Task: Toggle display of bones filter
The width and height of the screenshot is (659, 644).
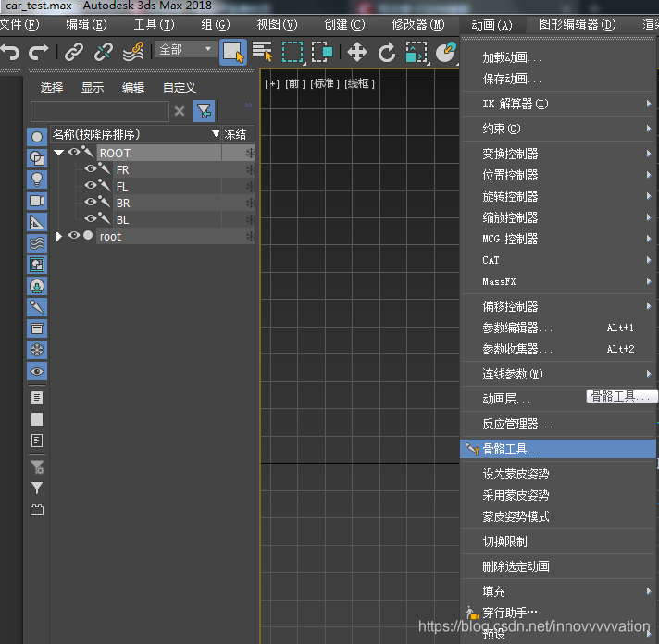Action: click(x=37, y=307)
